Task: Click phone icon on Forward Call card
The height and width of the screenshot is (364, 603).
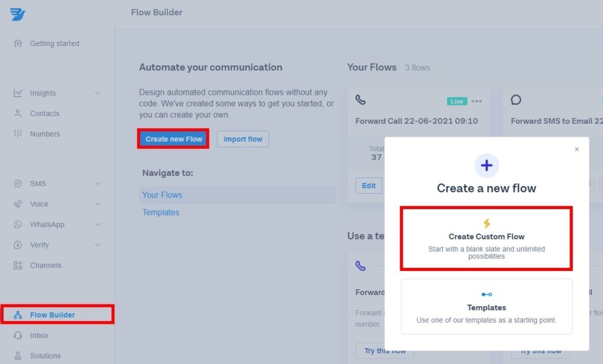Action: tap(360, 100)
